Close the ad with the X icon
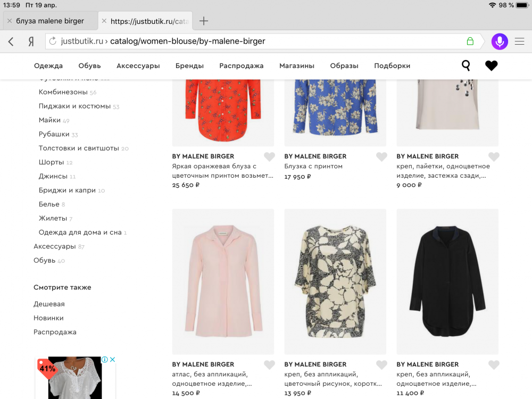 pyautogui.click(x=112, y=359)
